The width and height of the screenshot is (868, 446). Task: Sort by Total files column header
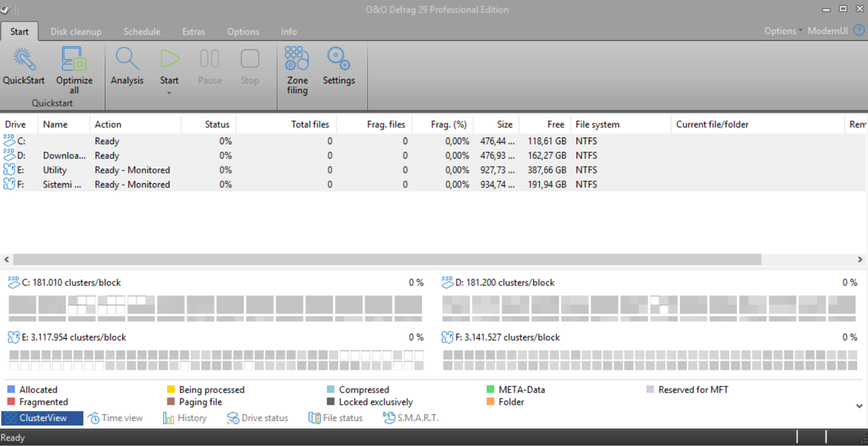(x=286, y=124)
